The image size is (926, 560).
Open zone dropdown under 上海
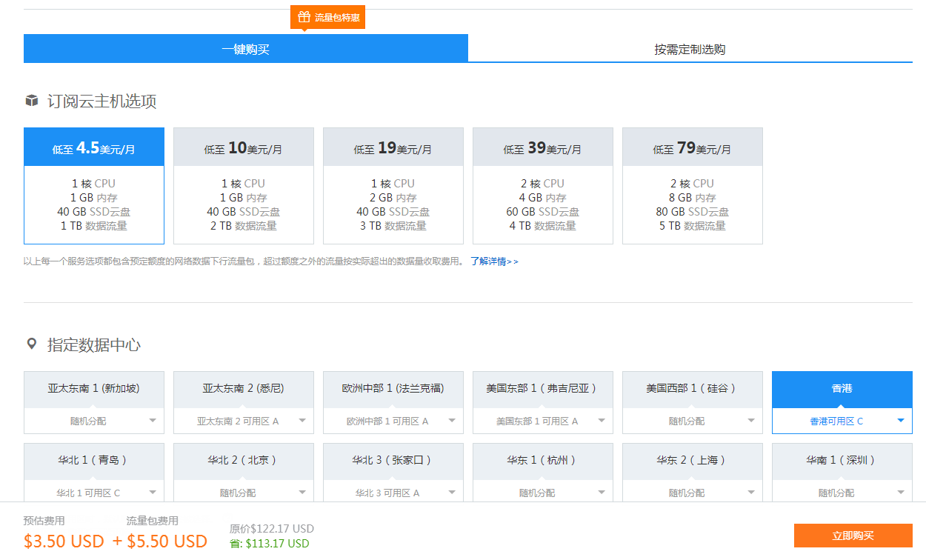[x=693, y=492]
